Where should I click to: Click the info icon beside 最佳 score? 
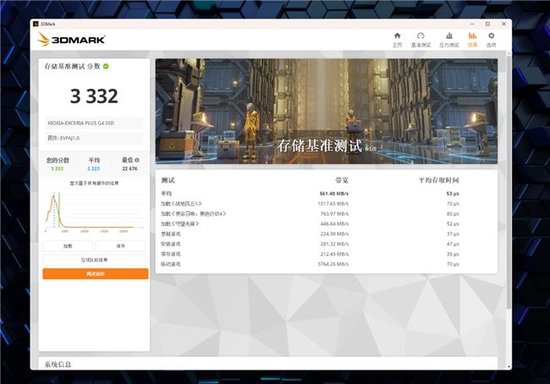pos(137,160)
